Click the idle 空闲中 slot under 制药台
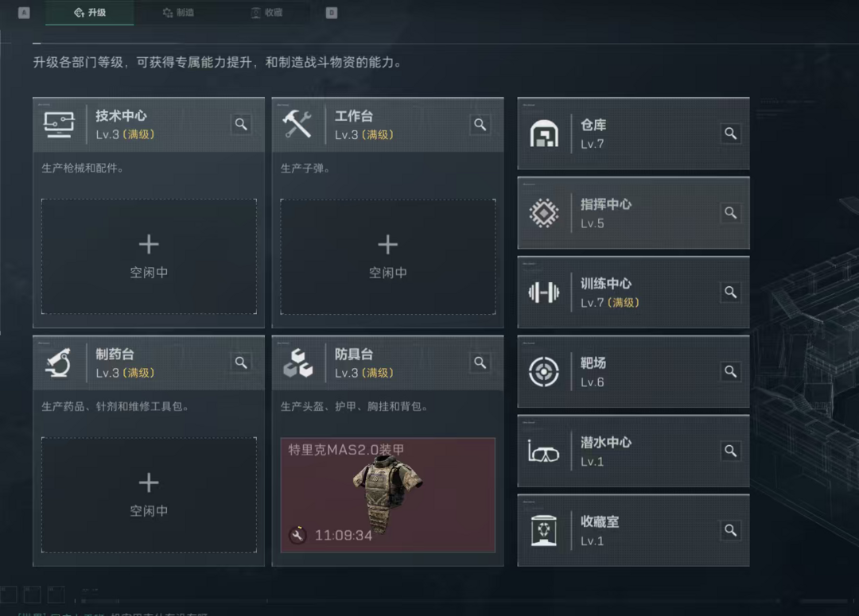 149,495
